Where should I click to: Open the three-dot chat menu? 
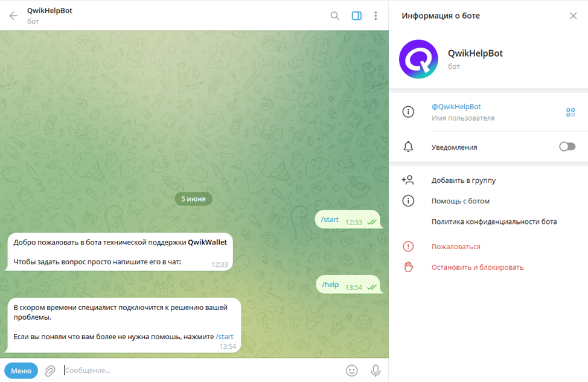click(x=375, y=16)
